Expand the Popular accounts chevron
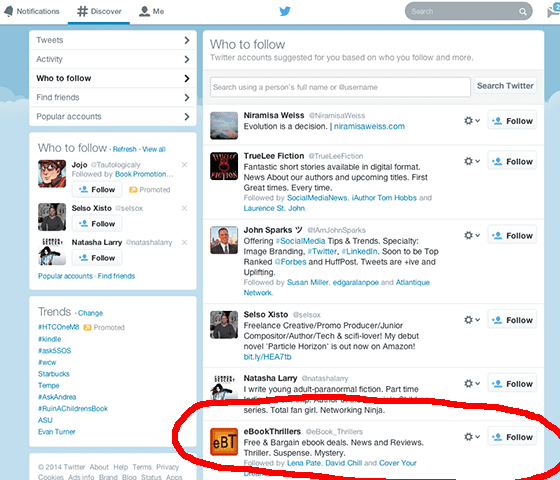 click(x=187, y=116)
